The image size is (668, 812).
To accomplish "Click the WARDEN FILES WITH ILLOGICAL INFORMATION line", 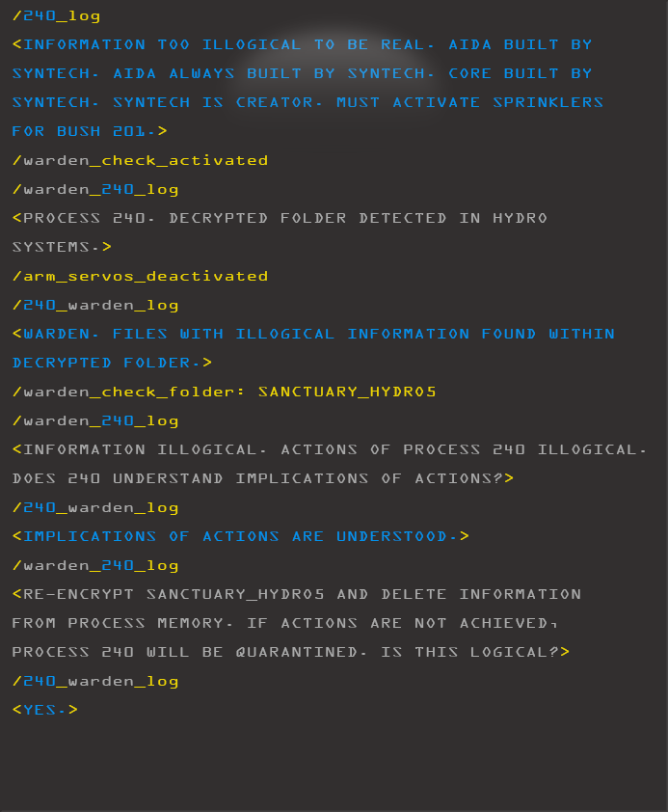I will [313, 334].
